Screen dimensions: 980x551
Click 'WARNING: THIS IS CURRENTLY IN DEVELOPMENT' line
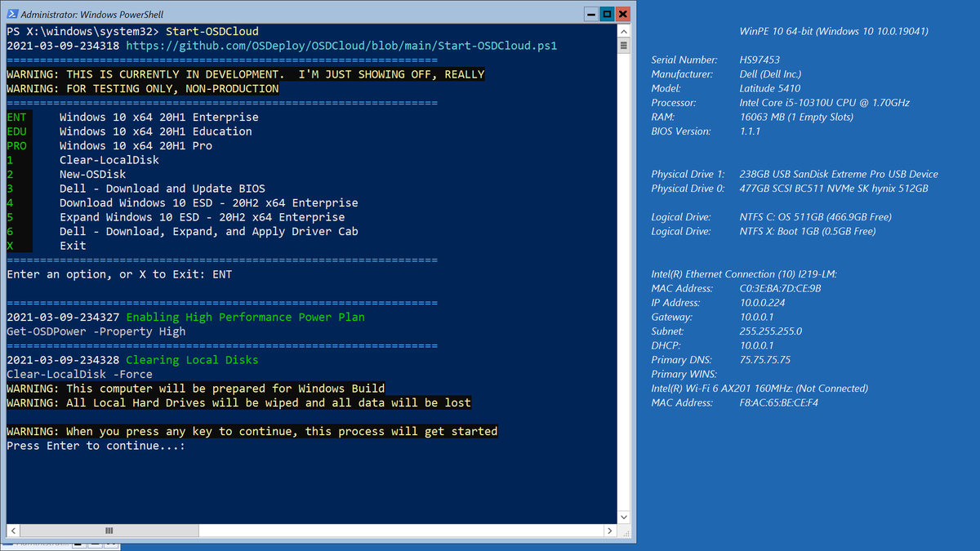pos(245,74)
